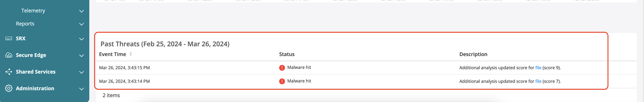
Task: Click the Administration gear icon
Action: pyautogui.click(x=9, y=88)
